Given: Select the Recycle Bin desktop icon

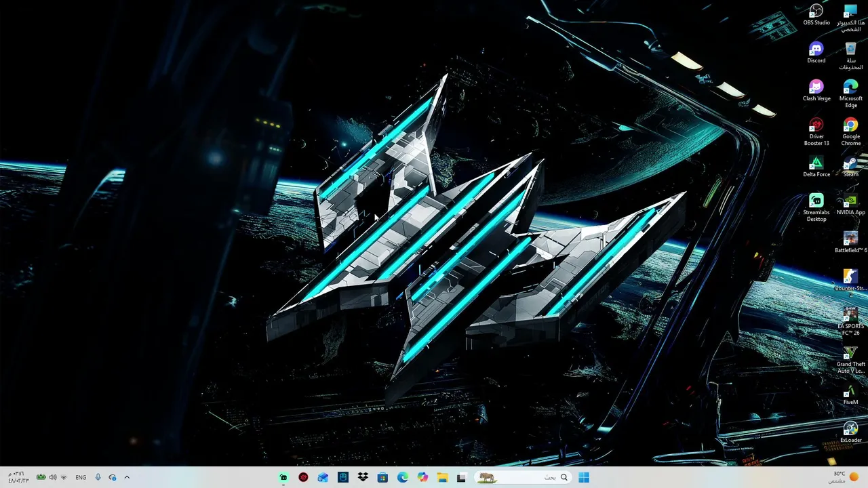Looking at the screenshot, I should pyautogui.click(x=851, y=56).
